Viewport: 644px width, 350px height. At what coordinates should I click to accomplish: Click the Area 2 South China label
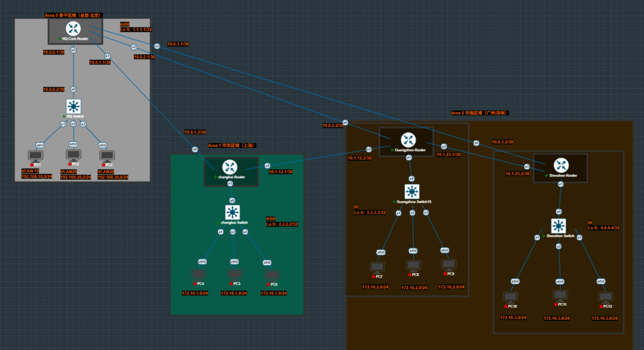coord(480,113)
